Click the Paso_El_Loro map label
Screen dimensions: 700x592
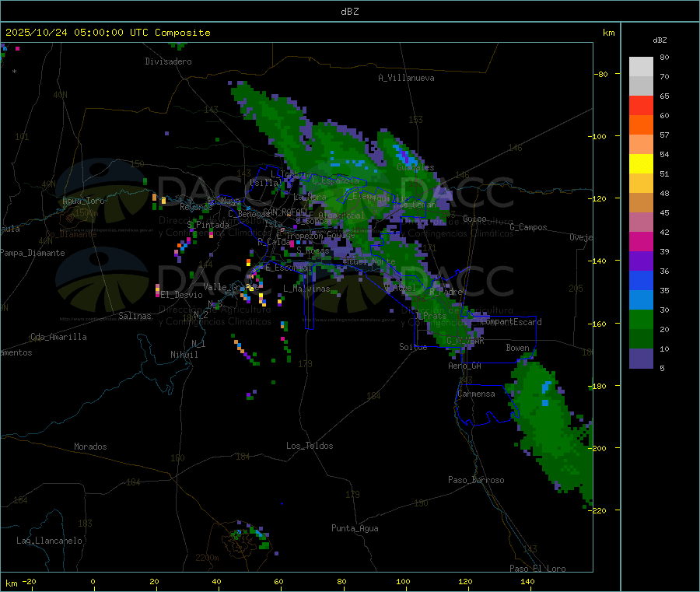(x=538, y=569)
